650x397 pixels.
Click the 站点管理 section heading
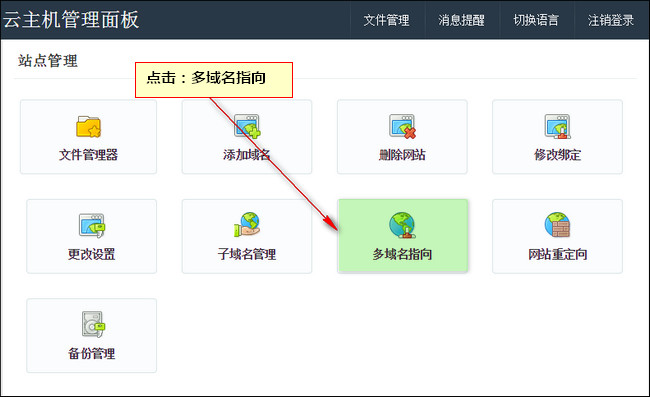pyautogui.click(x=48, y=61)
